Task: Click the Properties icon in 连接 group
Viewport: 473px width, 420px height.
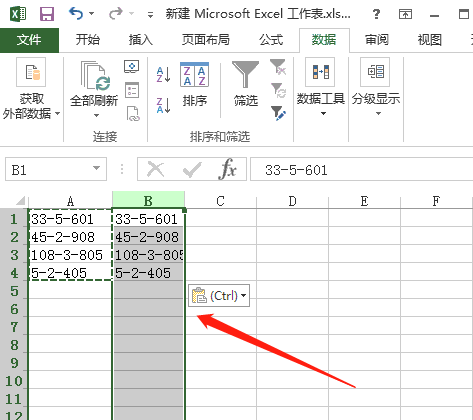Action: click(x=132, y=90)
